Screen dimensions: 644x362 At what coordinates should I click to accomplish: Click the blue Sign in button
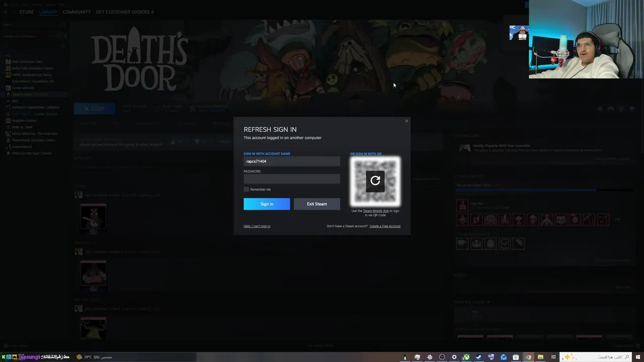pos(267,204)
